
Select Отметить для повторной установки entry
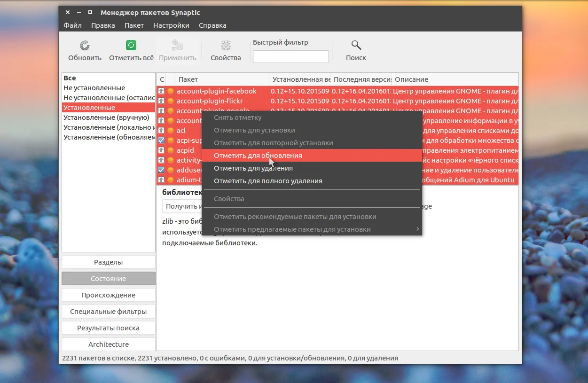[x=312, y=143]
